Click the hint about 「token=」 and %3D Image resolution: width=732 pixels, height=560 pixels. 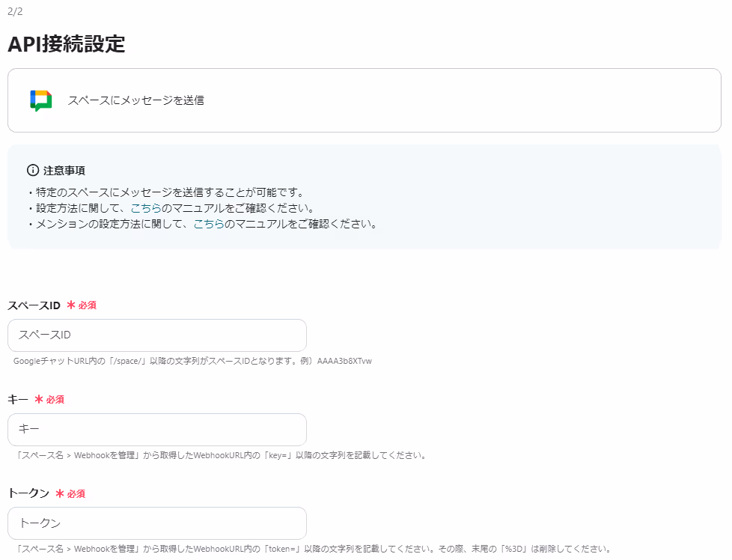tap(313, 549)
